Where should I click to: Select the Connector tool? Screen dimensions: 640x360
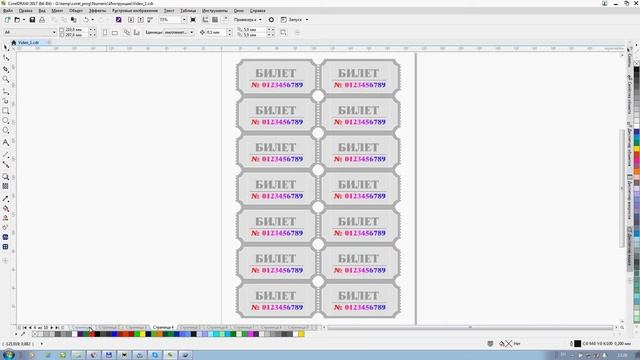6,164
